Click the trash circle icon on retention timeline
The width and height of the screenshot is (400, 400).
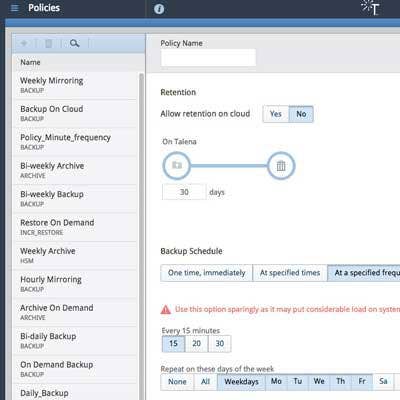pyautogui.click(x=281, y=165)
